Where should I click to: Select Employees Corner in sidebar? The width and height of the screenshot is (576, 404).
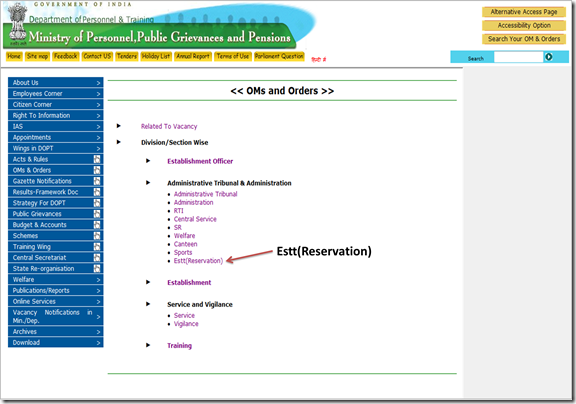pos(55,94)
